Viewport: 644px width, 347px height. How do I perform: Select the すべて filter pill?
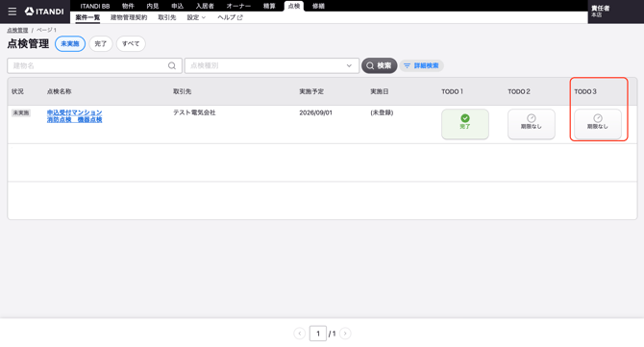(x=131, y=44)
